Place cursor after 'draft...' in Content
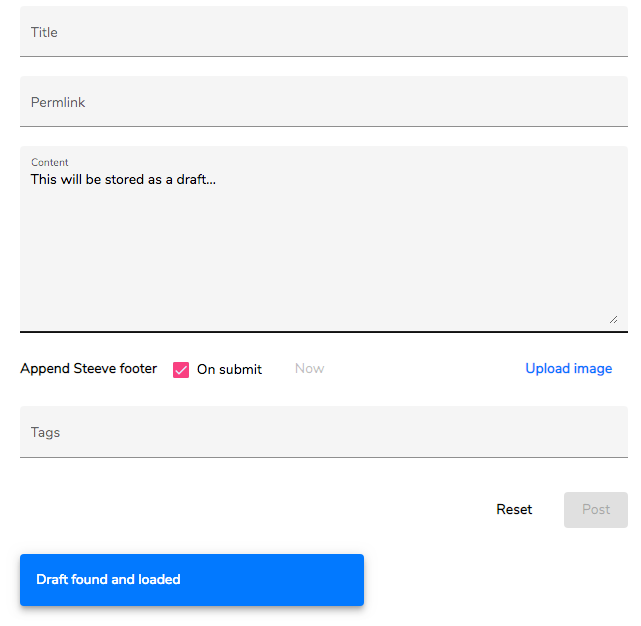Viewport: 641px width, 626px height. pos(217,180)
